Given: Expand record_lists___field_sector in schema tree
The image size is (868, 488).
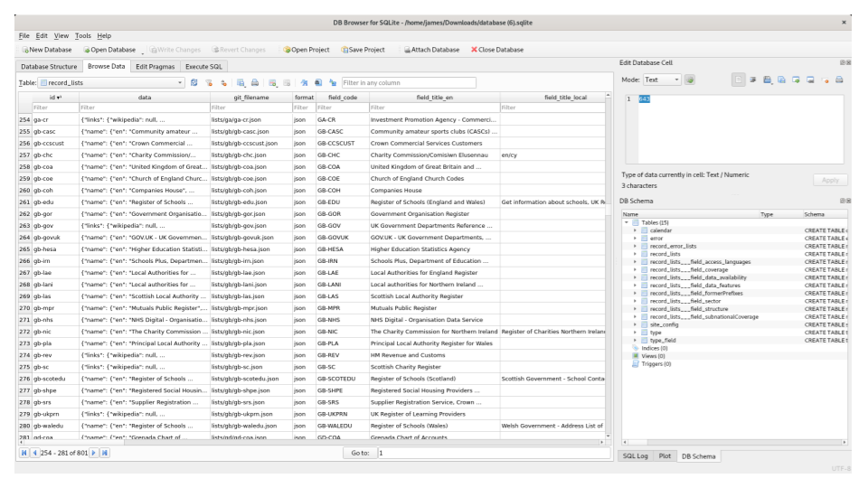Looking at the screenshot, I should click(635, 301).
